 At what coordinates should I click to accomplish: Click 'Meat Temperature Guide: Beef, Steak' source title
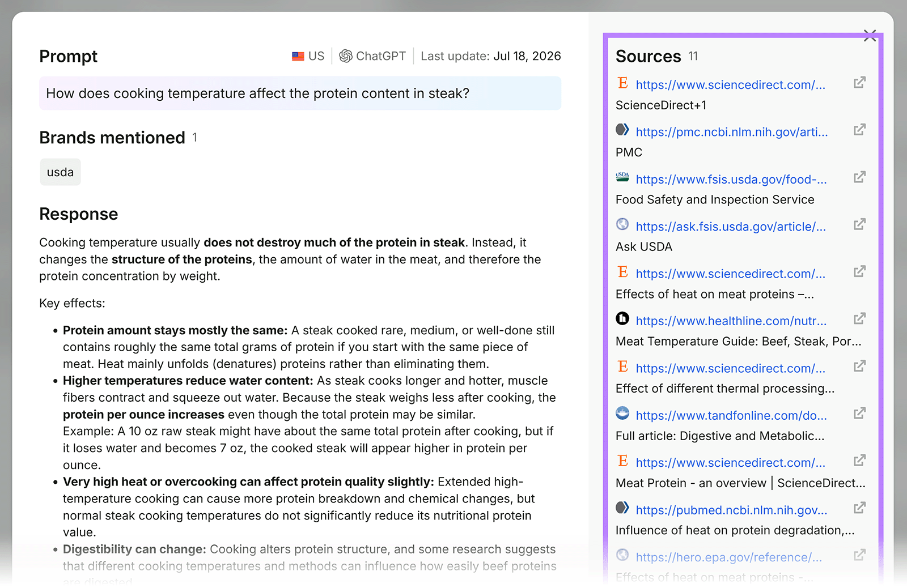(x=738, y=341)
